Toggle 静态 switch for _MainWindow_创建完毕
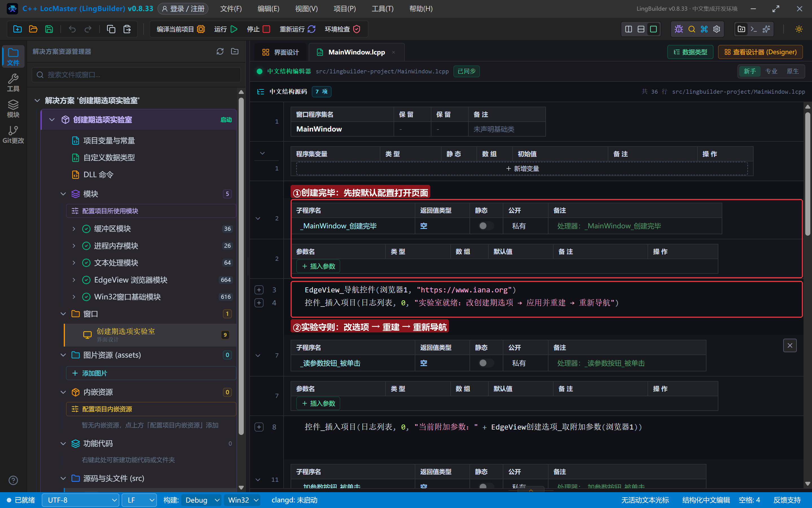This screenshot has width=812, height=508. click(486, 226)
